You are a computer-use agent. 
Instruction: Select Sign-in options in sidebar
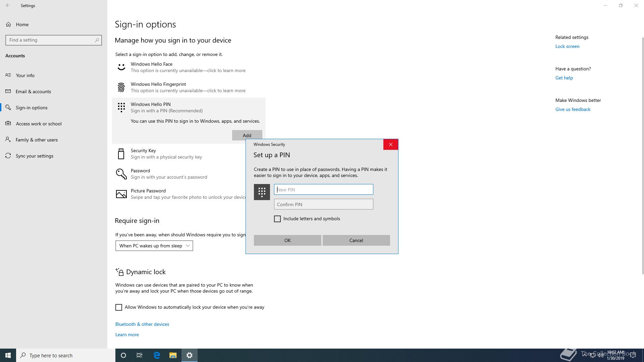click(x=54, y=108)
